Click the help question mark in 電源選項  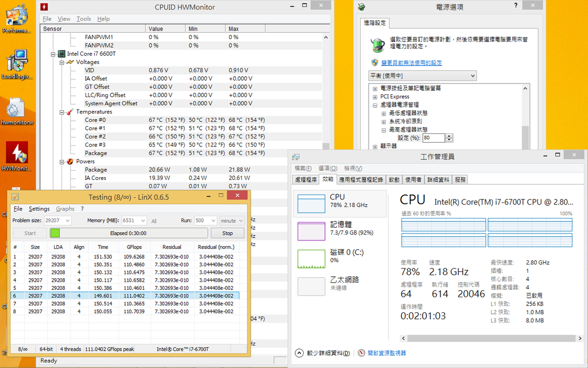516,5
